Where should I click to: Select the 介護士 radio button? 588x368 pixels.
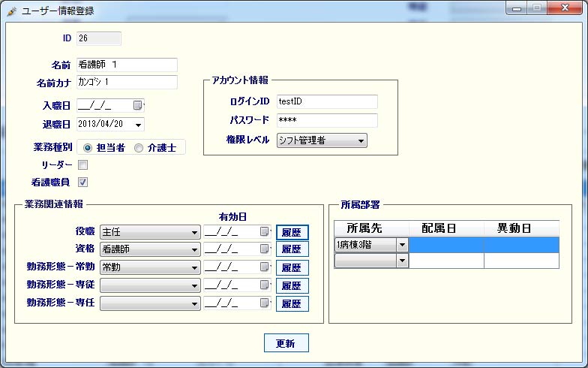(138, 148)
